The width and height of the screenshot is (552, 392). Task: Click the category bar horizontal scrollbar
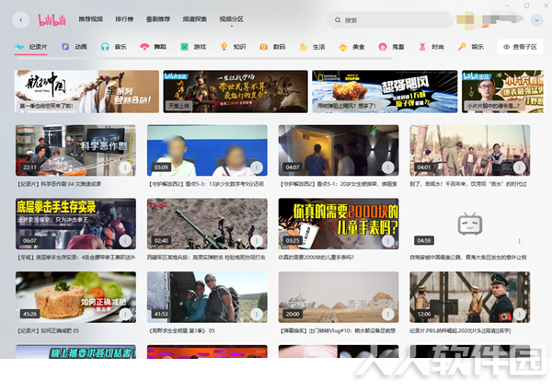coord(203,58)
